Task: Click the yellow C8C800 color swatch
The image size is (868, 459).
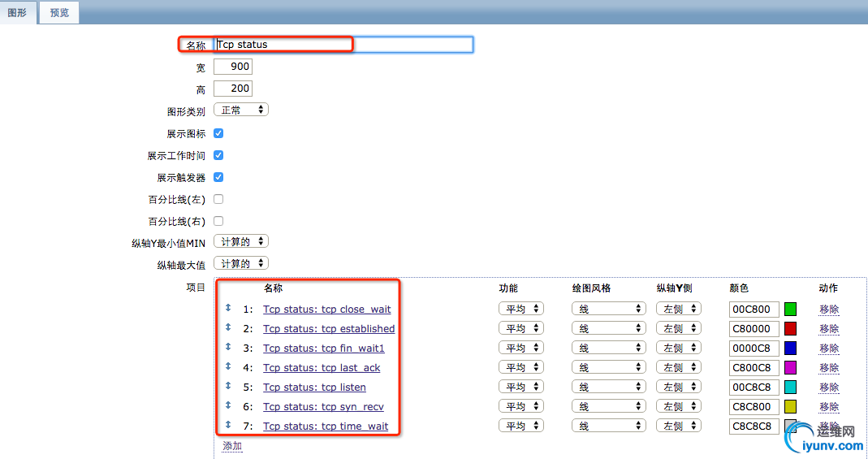Action: tap(791, 406)
